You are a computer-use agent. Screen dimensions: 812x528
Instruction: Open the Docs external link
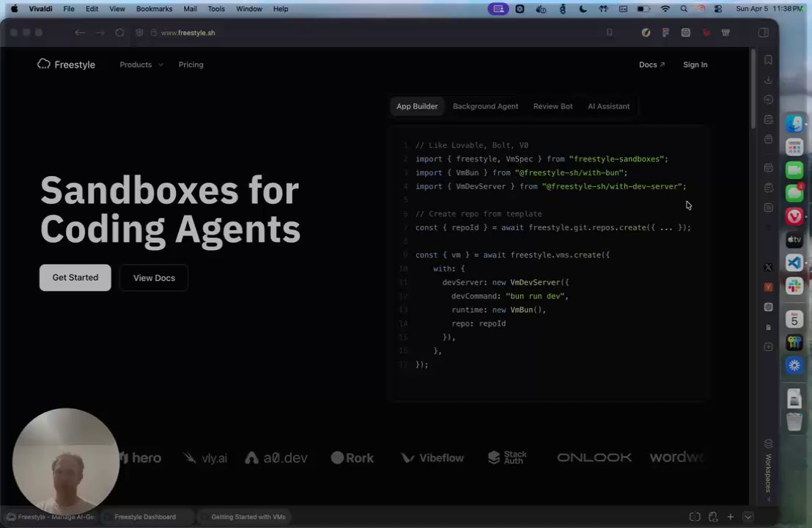point(652,65)
